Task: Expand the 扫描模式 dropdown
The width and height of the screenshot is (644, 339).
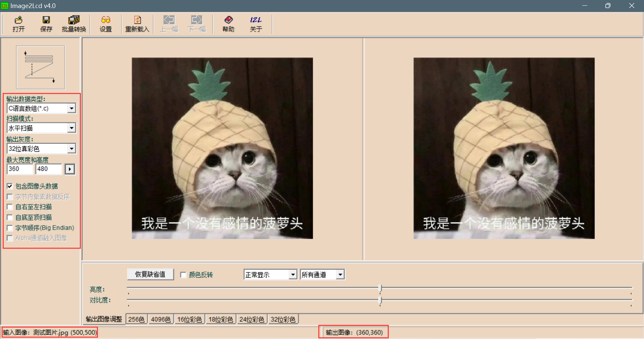Action: tap(71, 128)
